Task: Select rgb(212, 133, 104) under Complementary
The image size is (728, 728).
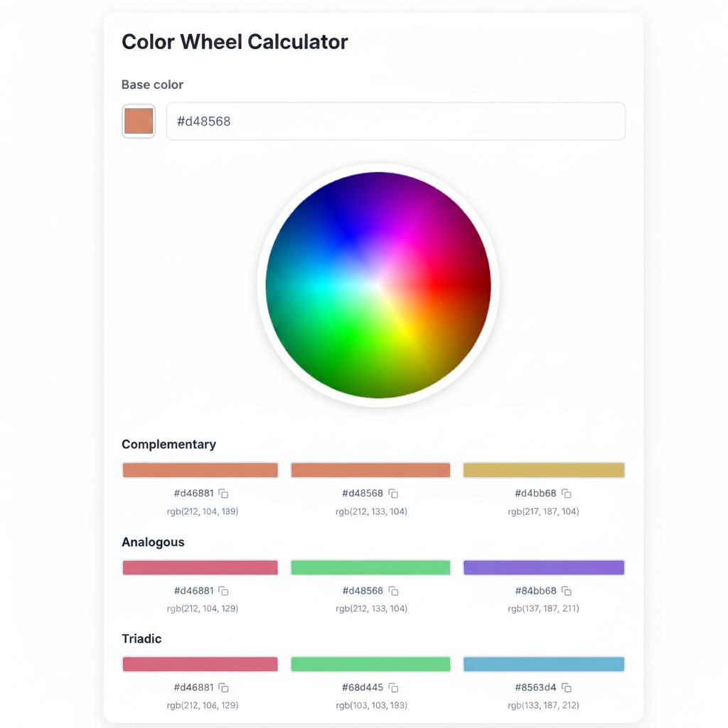Action: coord(371,512)
